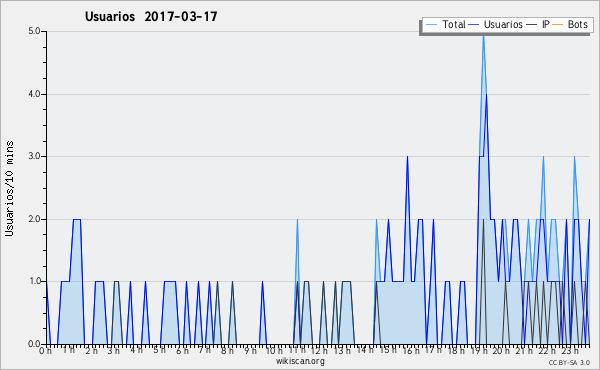Click the "10 h" x-axis label

[x=274, y=350]
